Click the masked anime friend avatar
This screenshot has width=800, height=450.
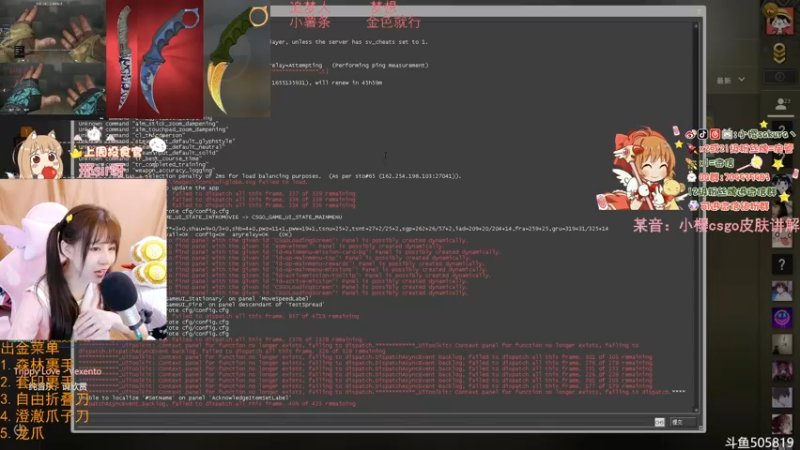pyautogui.click(x=782, y=291)
